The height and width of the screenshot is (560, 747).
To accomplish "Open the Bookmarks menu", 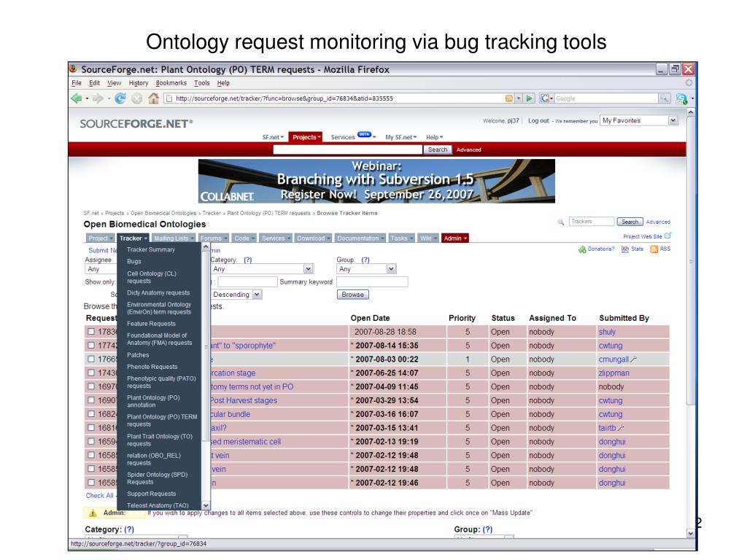I will pos(171,83).
